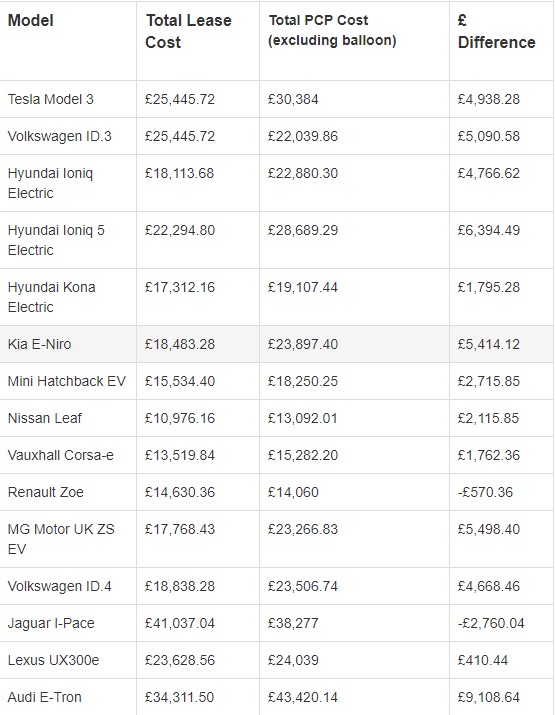Select Lexus UX300e PCP cost £24,039
555x715 pixels.
(293, 660)
